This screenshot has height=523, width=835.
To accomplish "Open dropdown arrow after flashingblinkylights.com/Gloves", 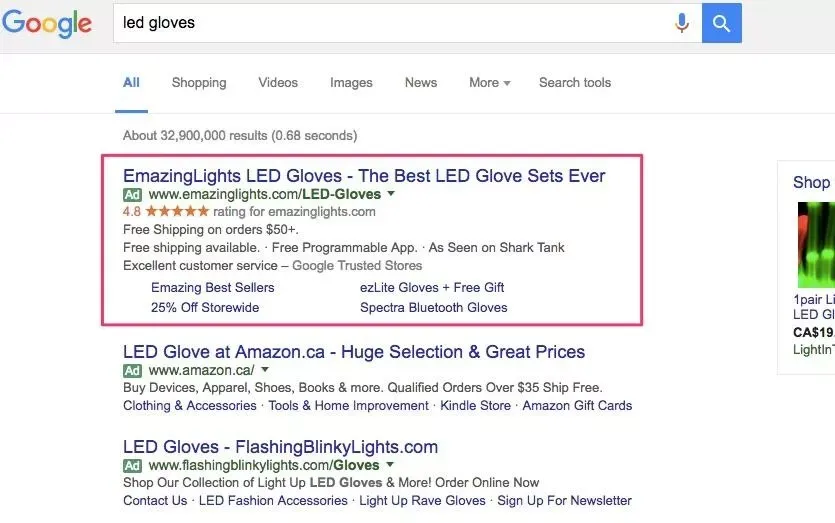I will 390,464.
